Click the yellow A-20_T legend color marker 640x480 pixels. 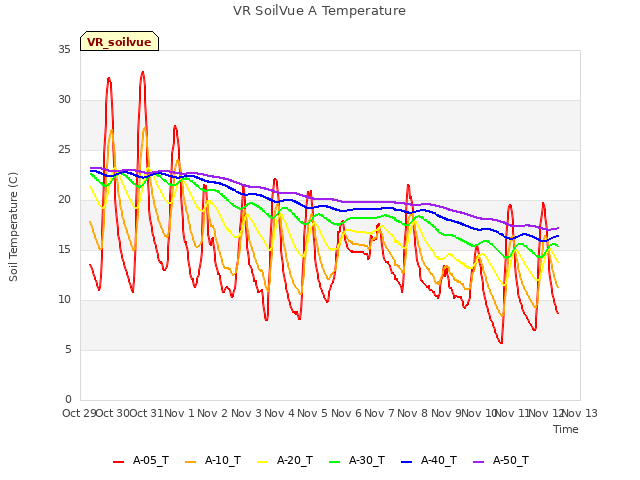[262, 462]
